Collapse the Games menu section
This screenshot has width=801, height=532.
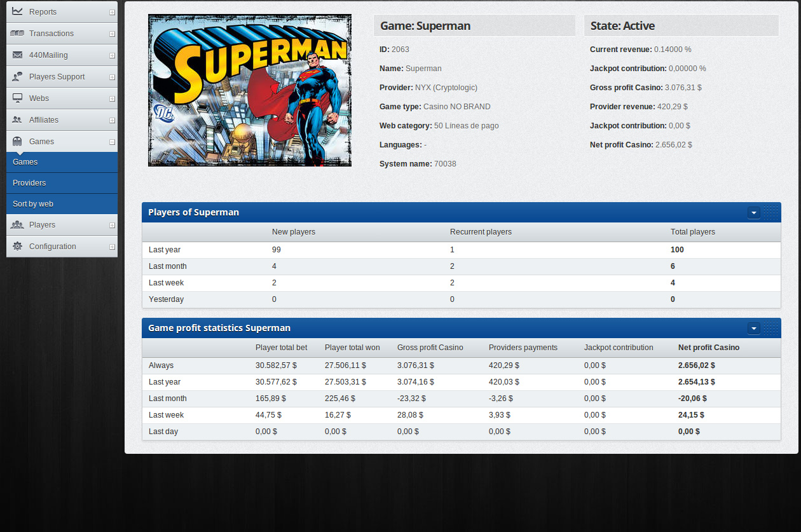tap(112, 142)
